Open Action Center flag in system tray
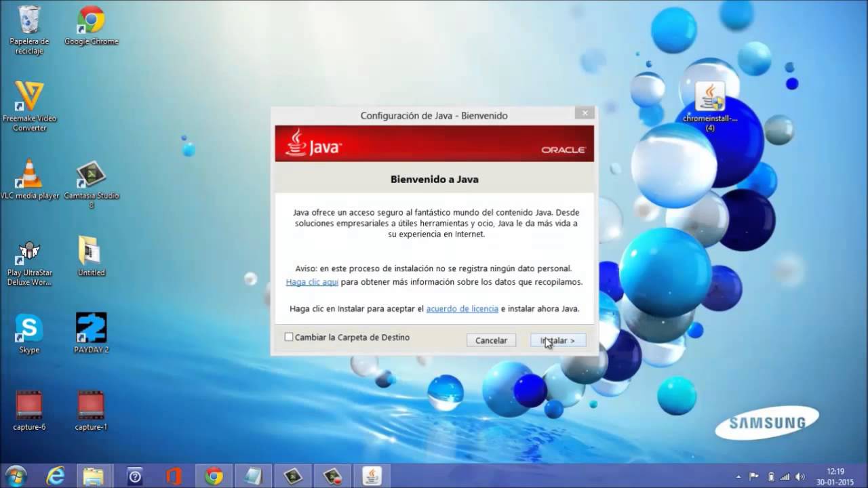Viewport: 868px width, 488px height. [754, 476]
